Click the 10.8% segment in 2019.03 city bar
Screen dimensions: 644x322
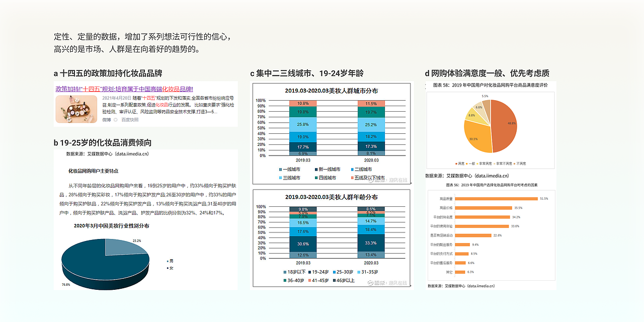tap(303, 103)
